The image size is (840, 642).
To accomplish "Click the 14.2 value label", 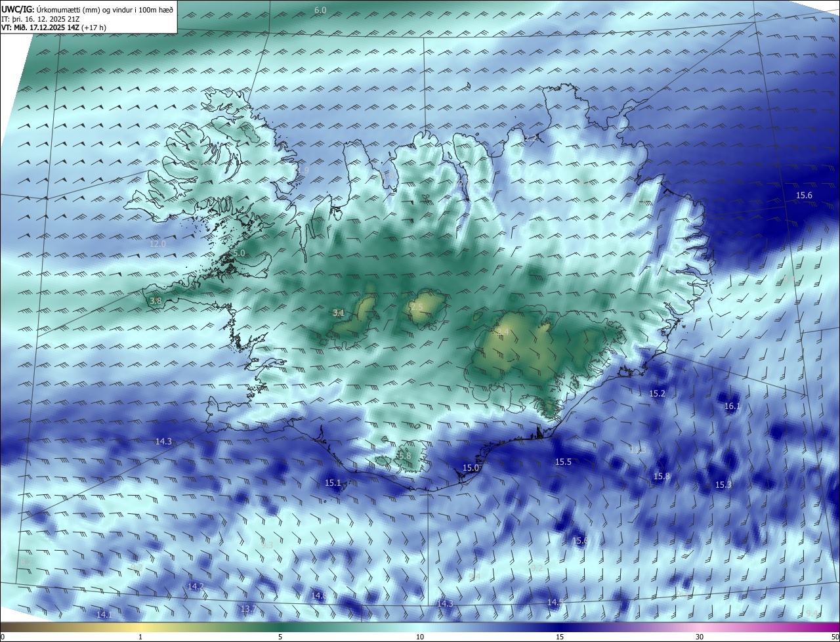I will coord(196,586).
